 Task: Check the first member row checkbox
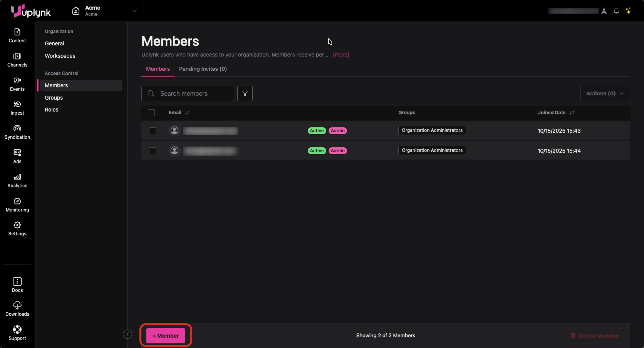153,131
